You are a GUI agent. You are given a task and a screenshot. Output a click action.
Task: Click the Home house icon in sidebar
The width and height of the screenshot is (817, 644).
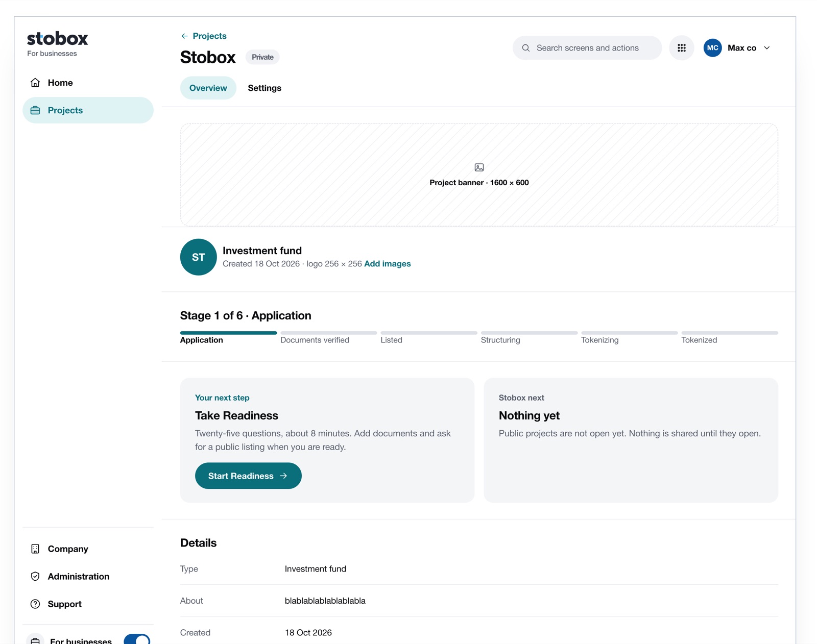(35, 83)
